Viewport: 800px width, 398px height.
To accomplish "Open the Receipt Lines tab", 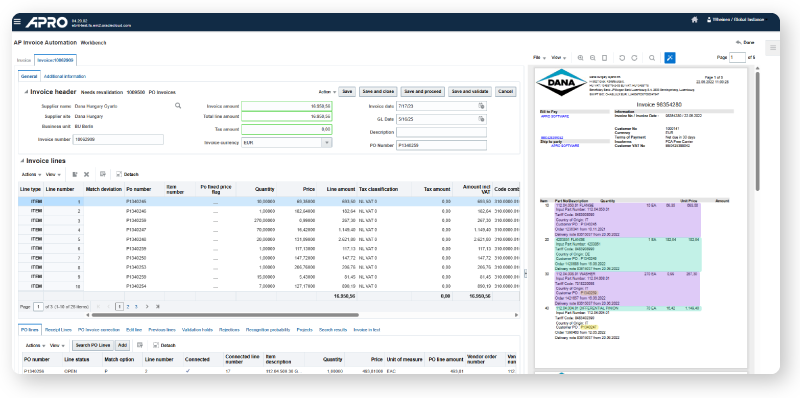I will (58, 330).
